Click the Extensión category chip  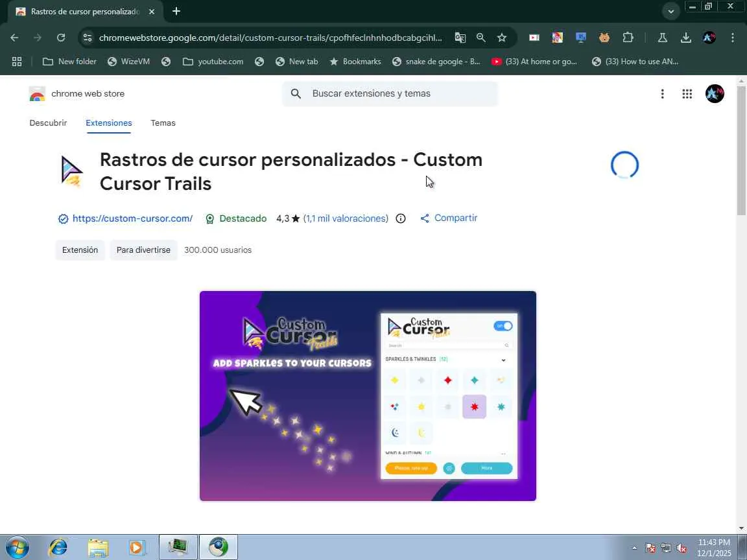tap(80, 250)
